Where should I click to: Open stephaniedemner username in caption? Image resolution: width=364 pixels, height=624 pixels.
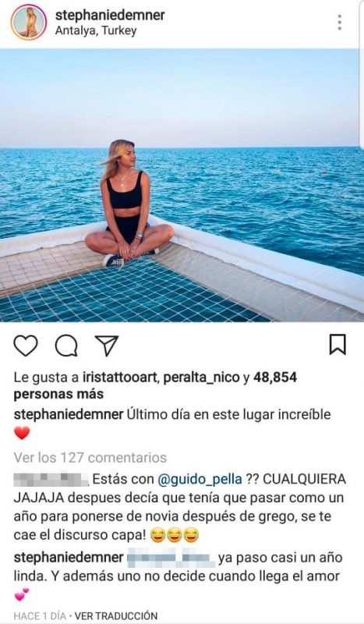[69, 414]
